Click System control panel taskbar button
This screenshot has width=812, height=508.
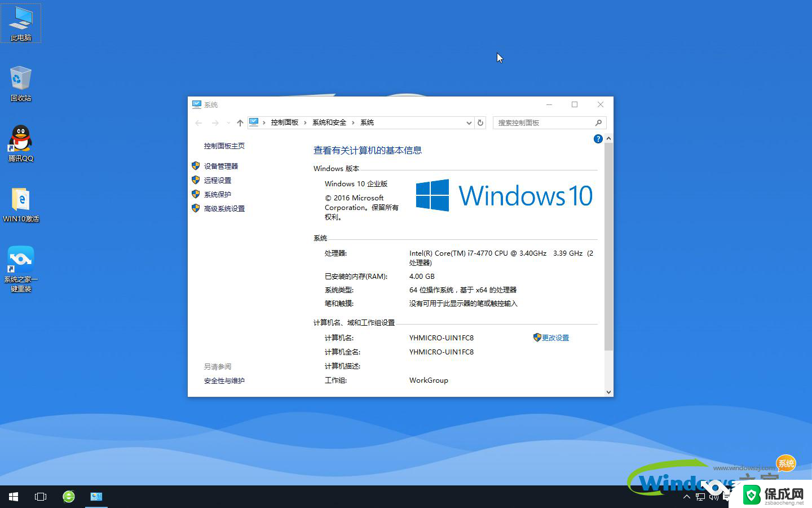96,497
